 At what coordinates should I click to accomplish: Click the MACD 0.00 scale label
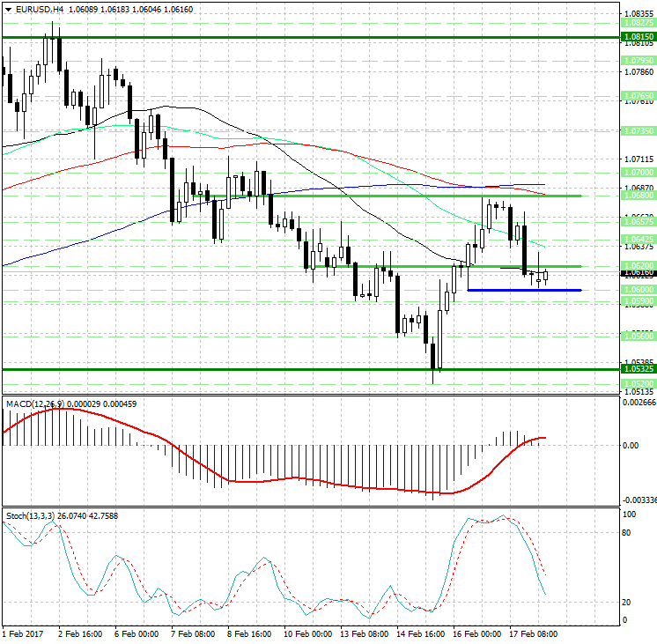631,445
